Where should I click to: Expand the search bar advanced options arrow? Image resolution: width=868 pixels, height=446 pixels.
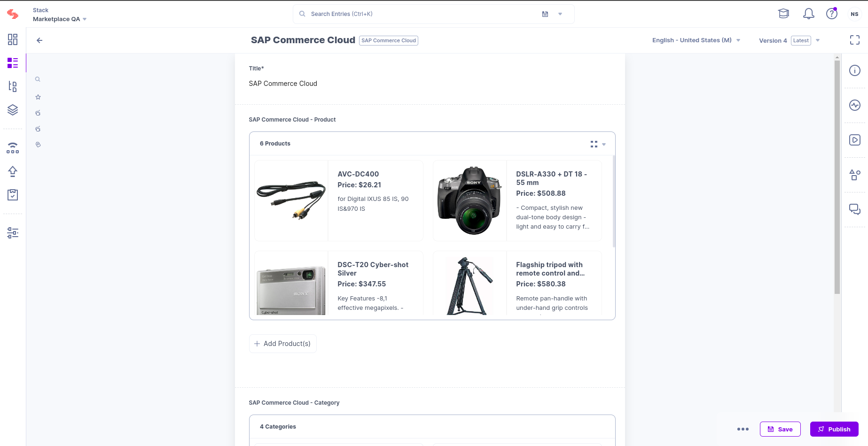coord(560,14)
